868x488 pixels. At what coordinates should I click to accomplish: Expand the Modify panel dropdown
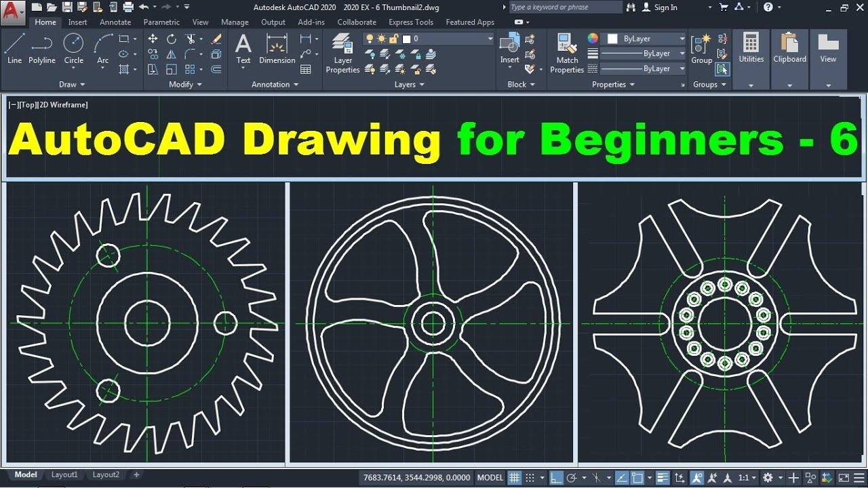coord(186,85)
